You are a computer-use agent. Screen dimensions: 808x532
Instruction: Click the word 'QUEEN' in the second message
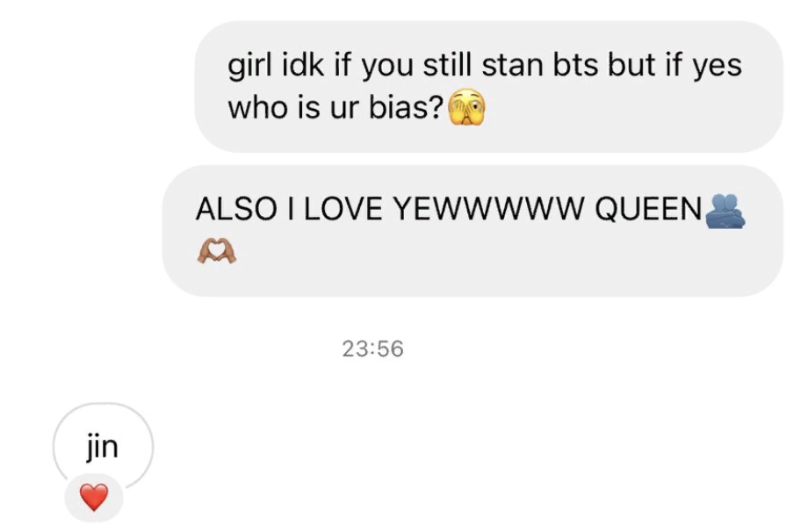pos(649,209)
